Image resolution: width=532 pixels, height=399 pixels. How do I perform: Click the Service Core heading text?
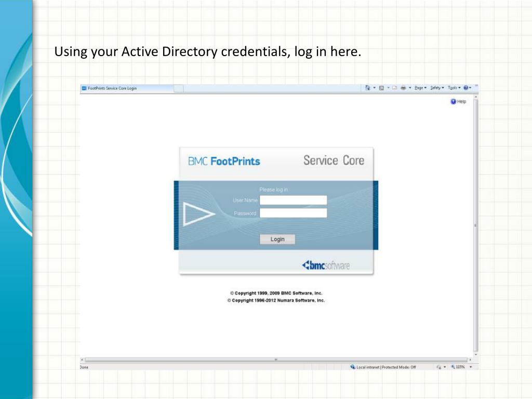pos(334,161)
